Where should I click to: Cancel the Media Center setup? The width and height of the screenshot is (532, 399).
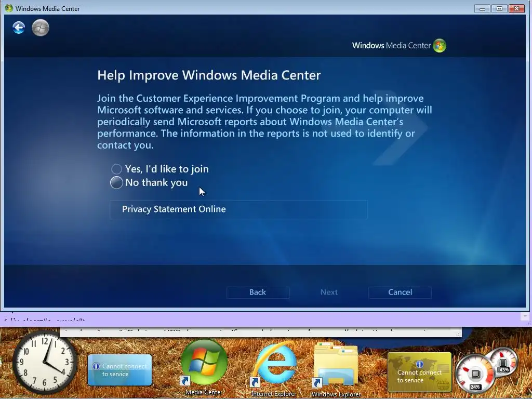tap(400, 292)
